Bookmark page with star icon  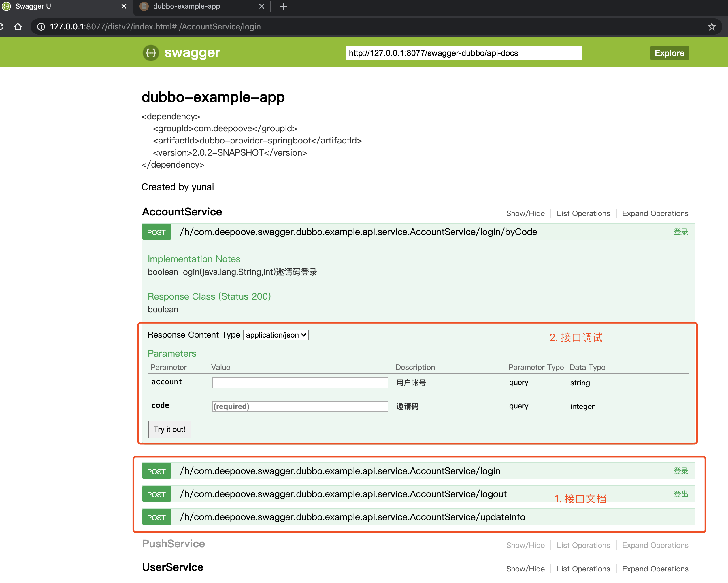click(712, 27)
